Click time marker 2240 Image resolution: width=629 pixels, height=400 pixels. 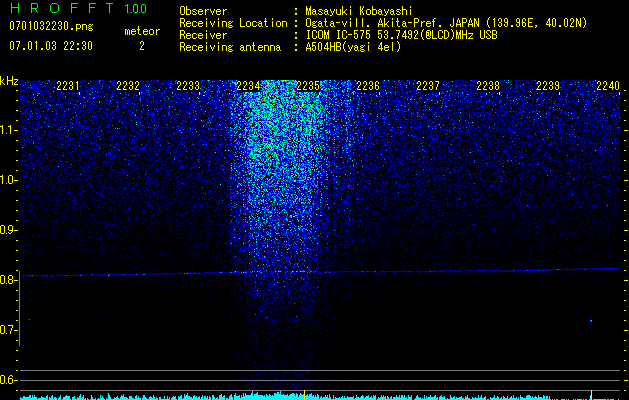(x=608, y=86)
